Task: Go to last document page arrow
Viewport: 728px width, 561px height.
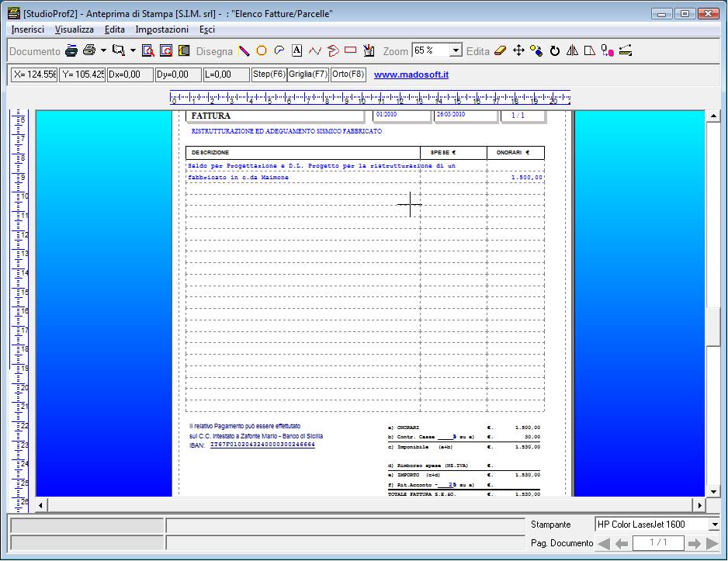Action: coord(712,543)
